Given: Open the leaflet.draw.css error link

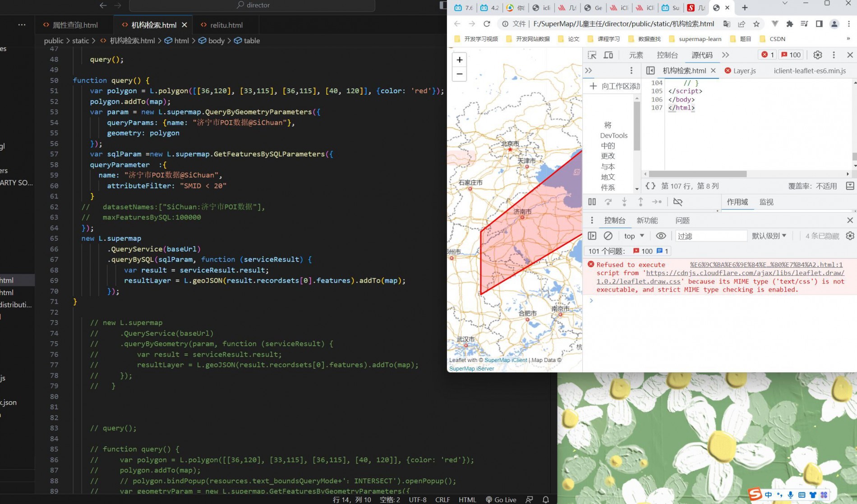Looking at the screenshot, I should click(720, 277).
